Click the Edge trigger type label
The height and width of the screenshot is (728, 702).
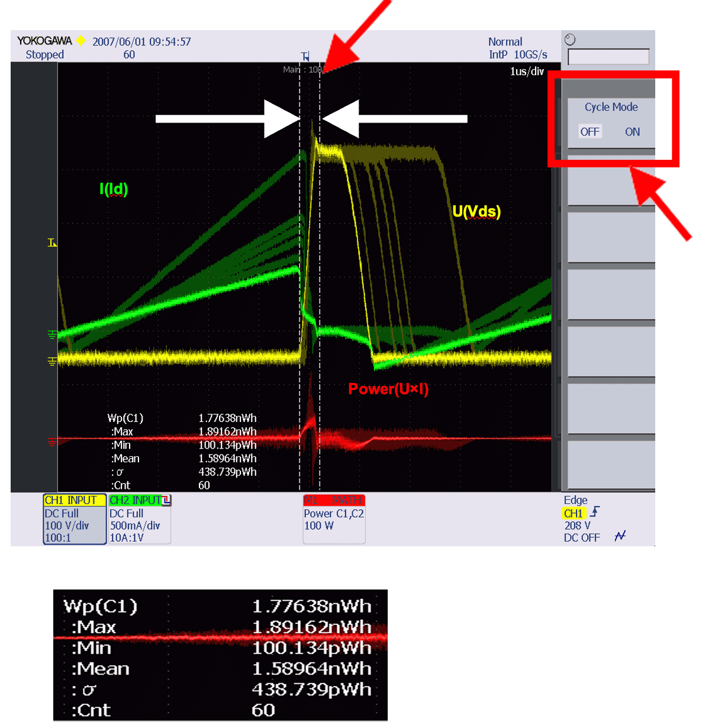point(575,500)
